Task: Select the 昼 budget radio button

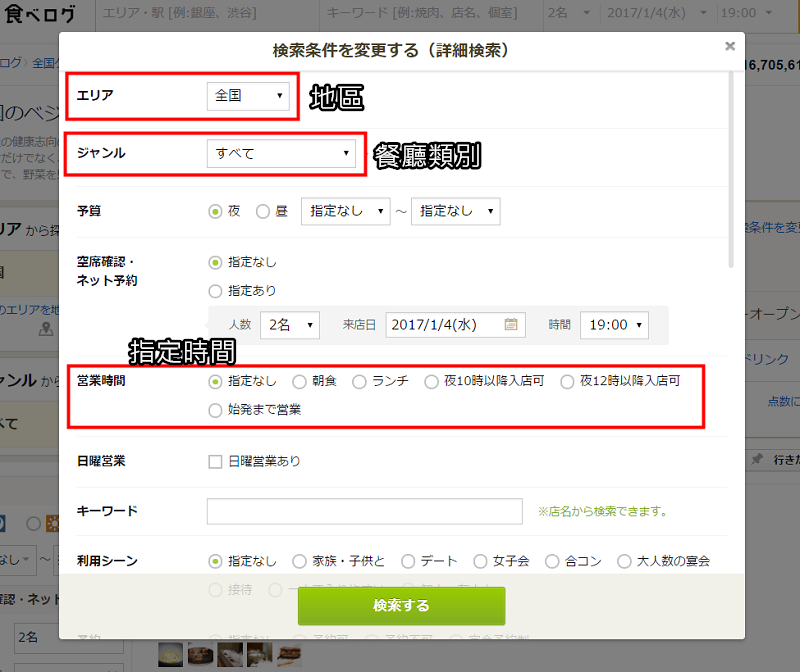Action: click(x=263, y=211)
